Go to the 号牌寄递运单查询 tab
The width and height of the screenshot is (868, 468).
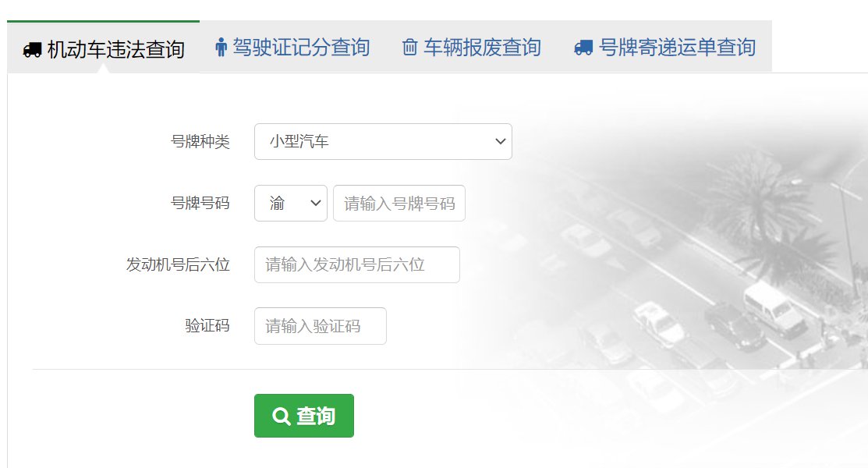click(664, 47)
